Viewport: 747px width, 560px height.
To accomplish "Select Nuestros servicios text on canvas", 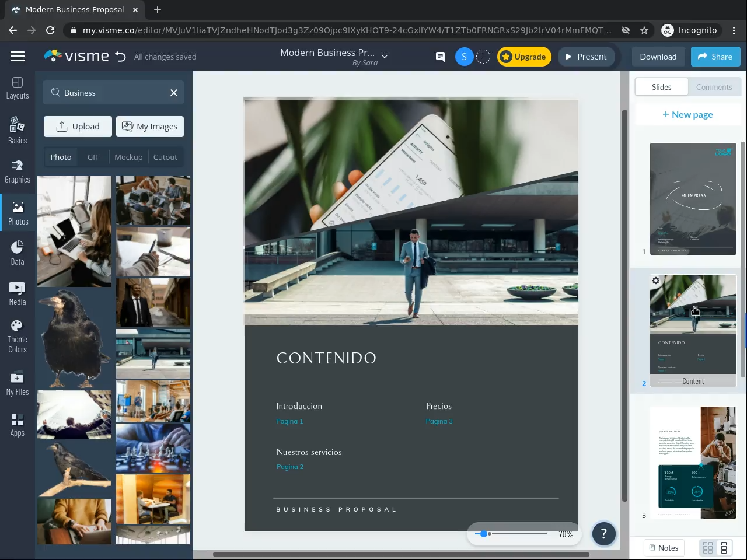I will click(309, 452).
